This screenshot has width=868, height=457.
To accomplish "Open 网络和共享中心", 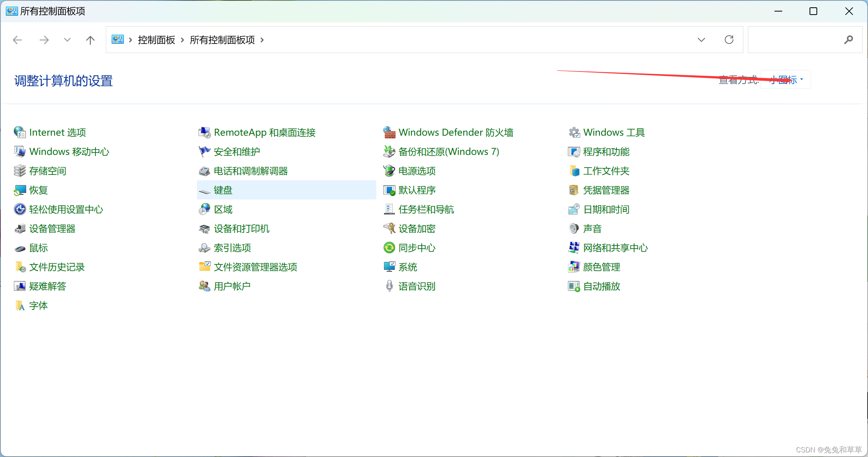I will click(x=616, y=248).
